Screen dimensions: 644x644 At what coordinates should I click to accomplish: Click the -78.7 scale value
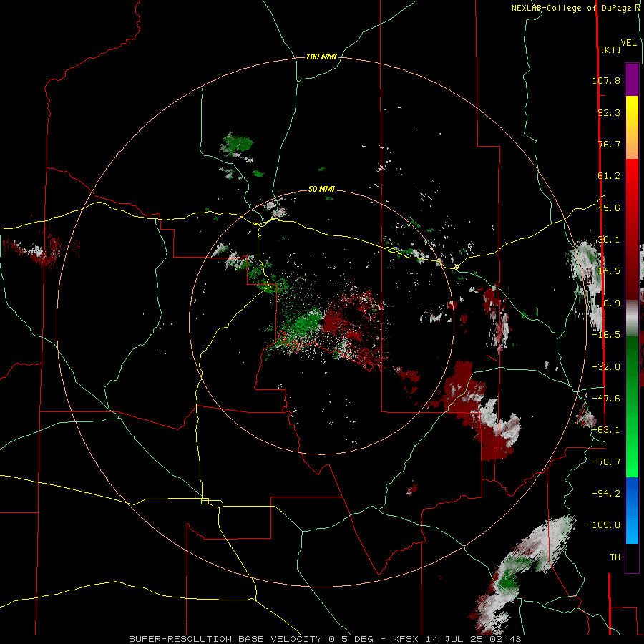(606, 462)
